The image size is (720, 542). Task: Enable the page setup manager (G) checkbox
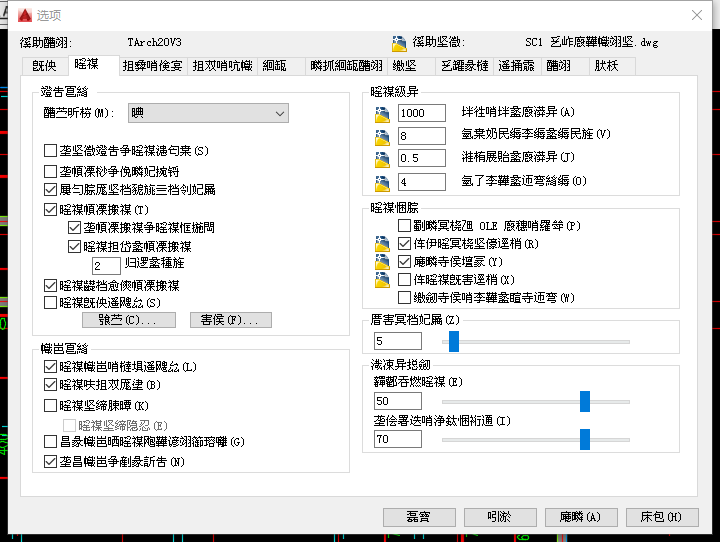click(50, 442)
